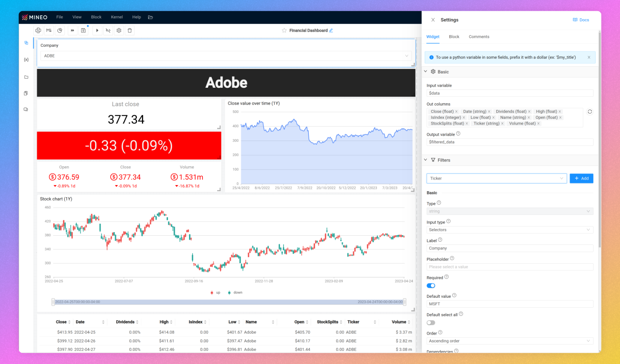Viewport: 620px width, 364px height.
Task: Click the Add filter button
Action: 581,179
